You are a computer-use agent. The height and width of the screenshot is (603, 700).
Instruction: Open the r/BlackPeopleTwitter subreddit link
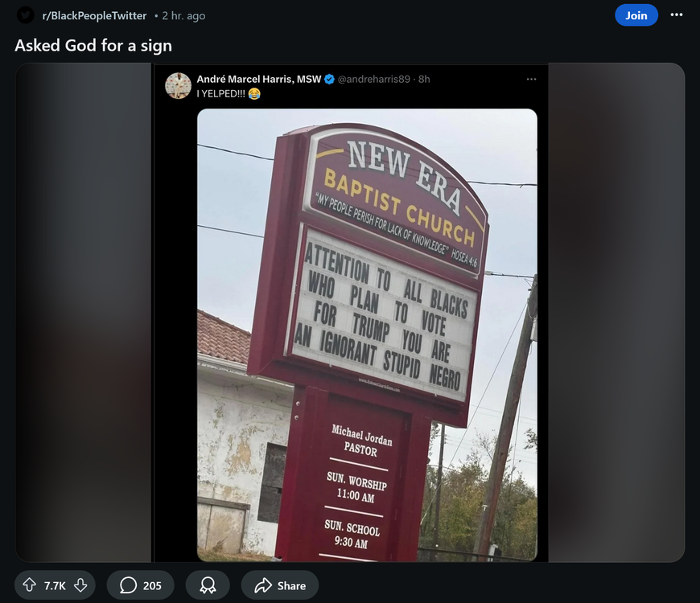tap(94, 15)
